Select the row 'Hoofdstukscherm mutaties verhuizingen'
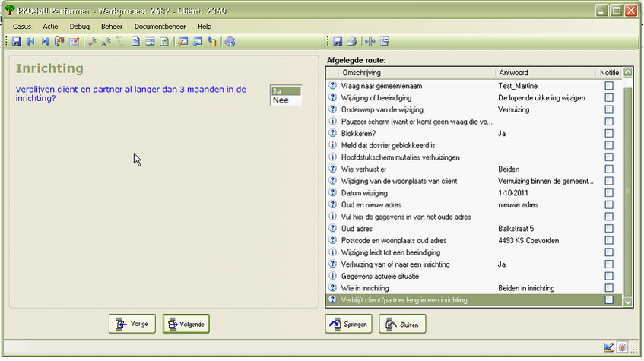This screenshot has height=361, width=644. [474, 157]
